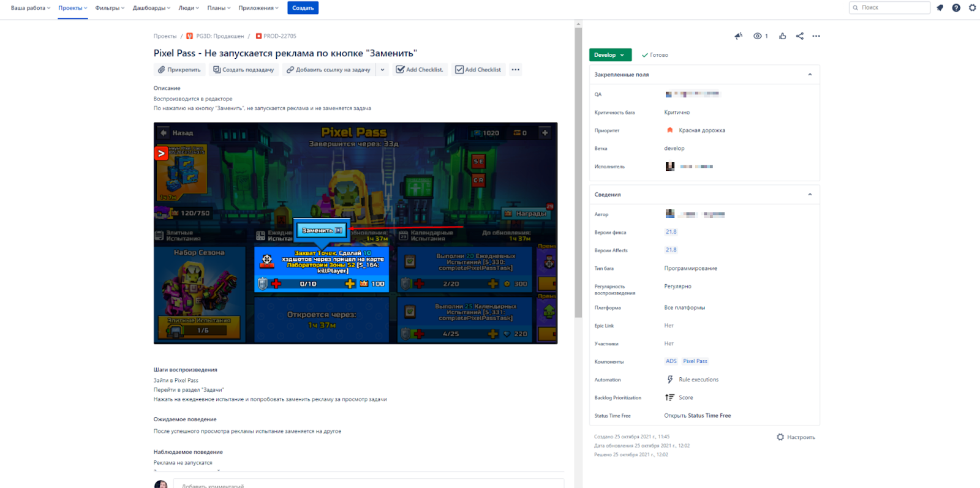This screenshot has width=980, height=488.
Task: Click the Score icon in Backlog Prioritization
Action: pos(670,397)
